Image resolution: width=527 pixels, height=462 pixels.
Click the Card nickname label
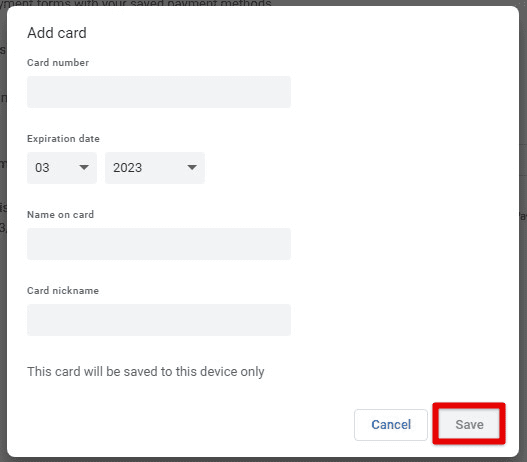[x=63, y=290]
